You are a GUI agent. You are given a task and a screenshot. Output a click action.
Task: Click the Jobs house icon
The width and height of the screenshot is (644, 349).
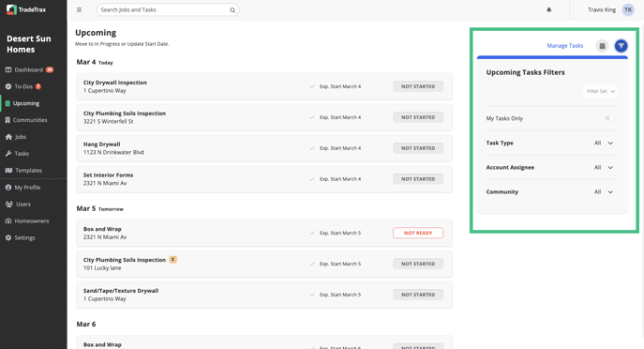click(x=8, y=137)
